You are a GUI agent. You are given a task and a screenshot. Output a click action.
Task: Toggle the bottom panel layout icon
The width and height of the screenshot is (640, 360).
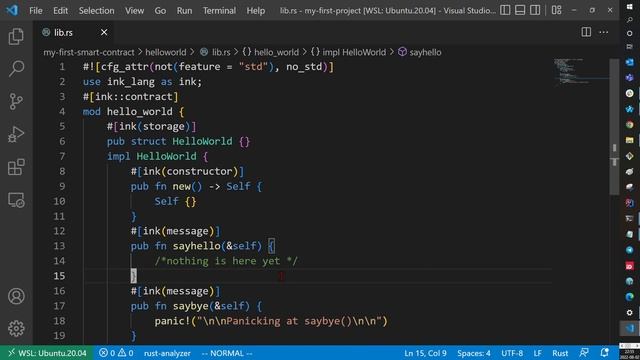[x=520, y=10]
